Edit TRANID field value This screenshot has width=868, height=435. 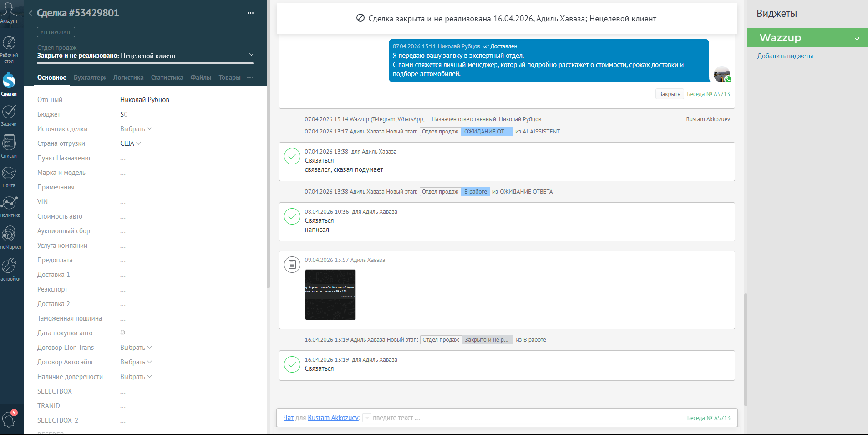123,406
